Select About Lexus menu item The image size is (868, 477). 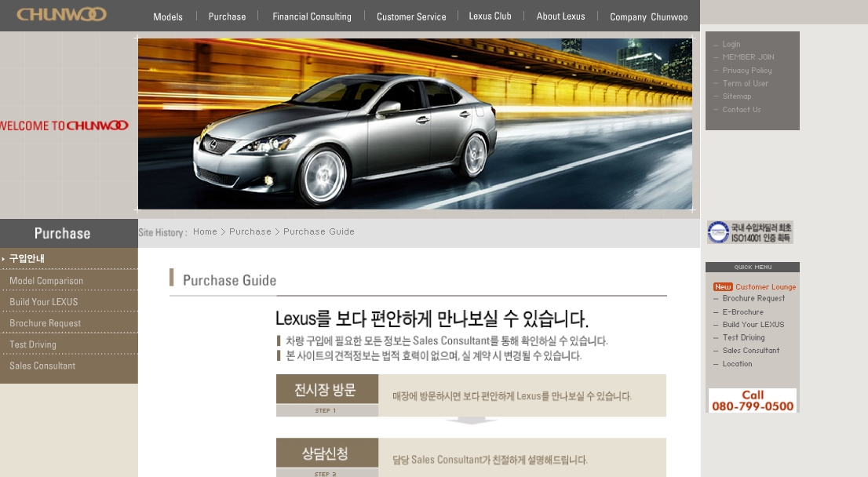(560, 16)
